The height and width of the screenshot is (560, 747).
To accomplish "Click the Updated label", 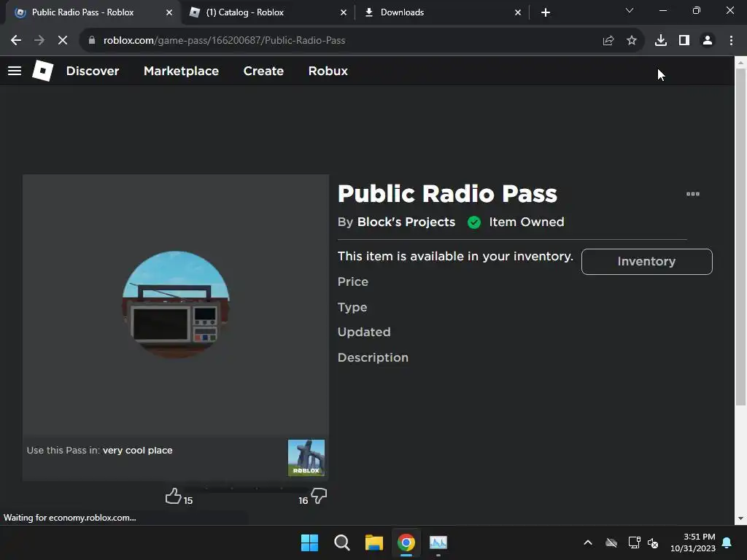I will [x=364, y=332].
